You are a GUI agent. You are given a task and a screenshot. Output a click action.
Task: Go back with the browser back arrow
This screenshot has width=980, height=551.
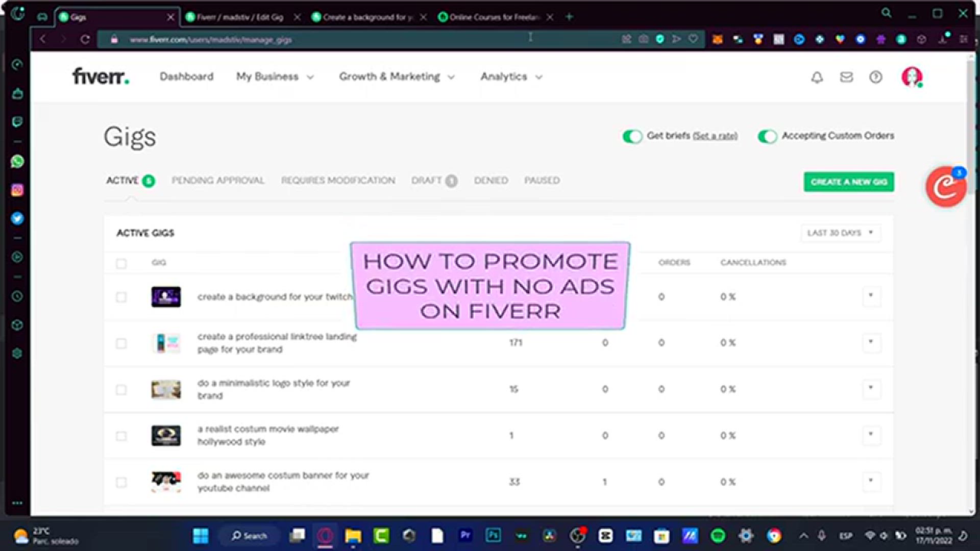(x=43, y=39)
